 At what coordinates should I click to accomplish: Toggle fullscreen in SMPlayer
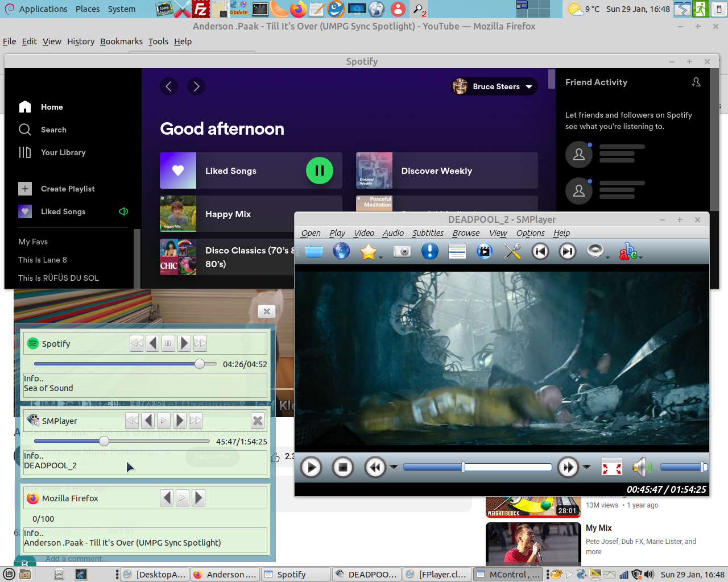click(x=612, y=467)
